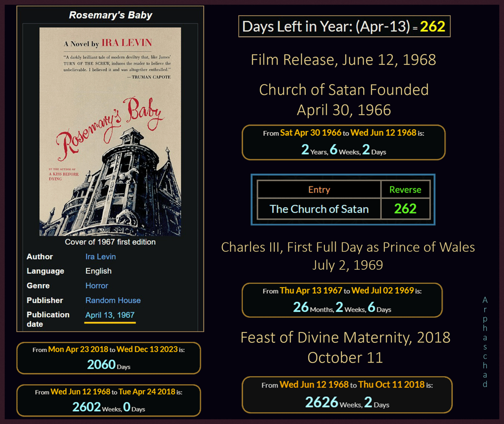
Task: Click 'From Wed Jun 12 1968 to Thu Oct 11 2018' line
Action: 347,385
